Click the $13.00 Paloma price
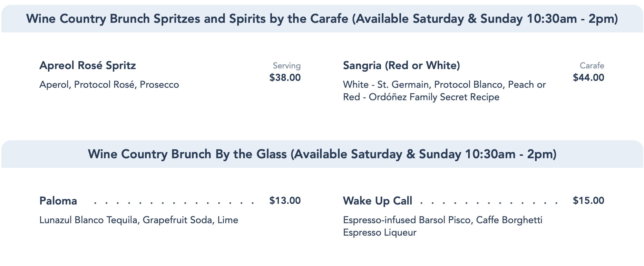This screenshot has height=266, width=644. pyautogui.click(x=285, y=200)
